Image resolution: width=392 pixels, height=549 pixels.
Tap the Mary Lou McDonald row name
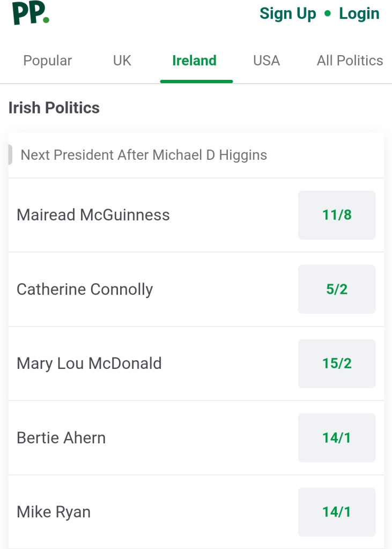coord(89,363)
